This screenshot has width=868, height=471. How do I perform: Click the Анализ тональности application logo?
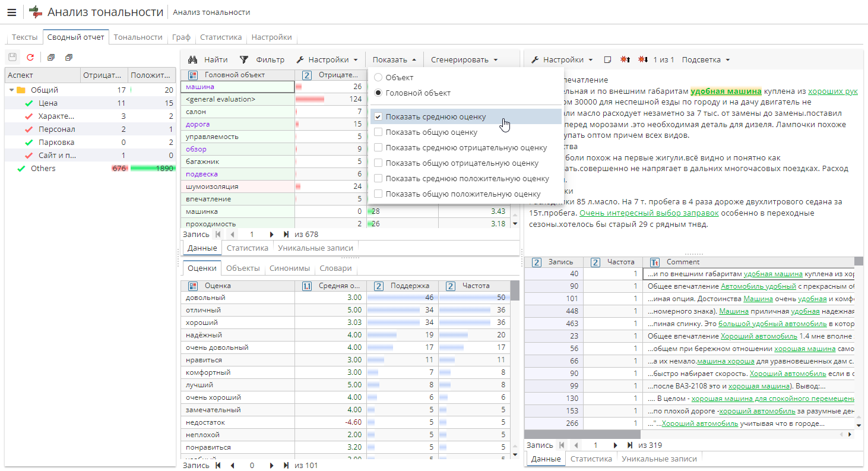click(36, 12)
